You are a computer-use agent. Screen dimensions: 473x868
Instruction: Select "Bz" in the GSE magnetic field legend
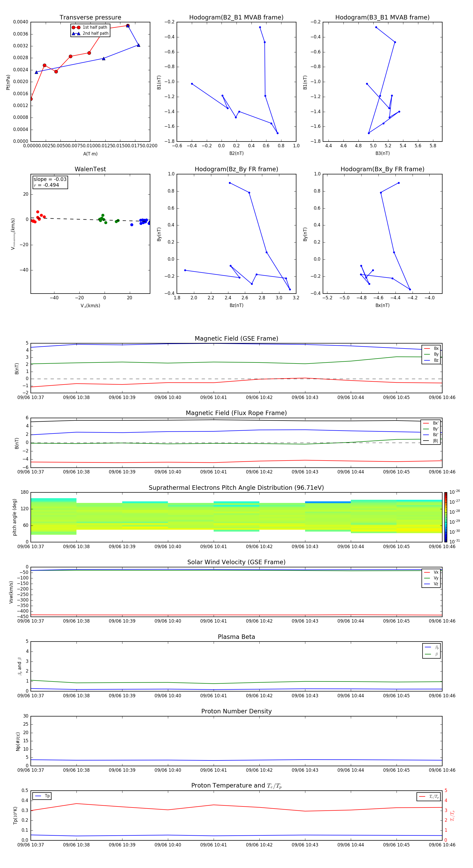coord(431,360)
